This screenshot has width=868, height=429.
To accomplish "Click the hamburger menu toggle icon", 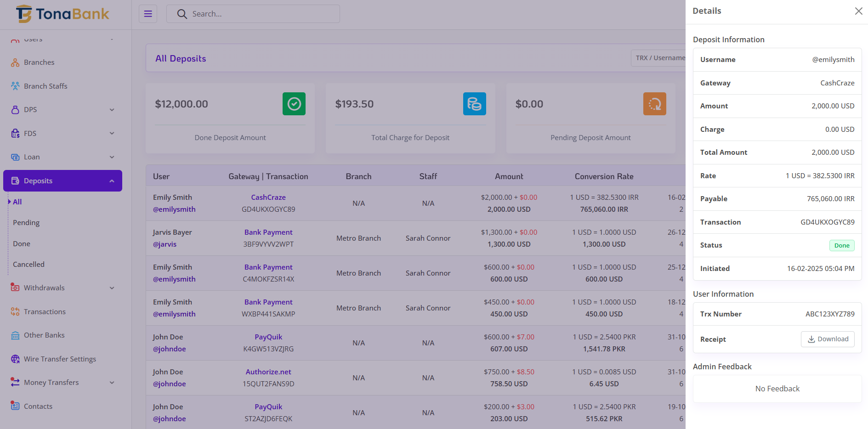I will pyautogui.click(x=148, y=14).
